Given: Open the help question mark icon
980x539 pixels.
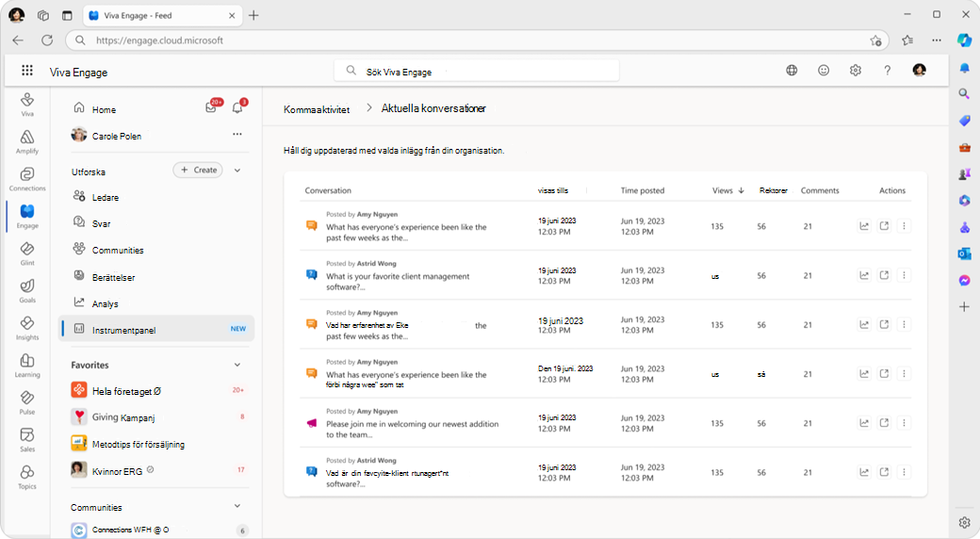Looking at the screenshot, I should [888, 71].
